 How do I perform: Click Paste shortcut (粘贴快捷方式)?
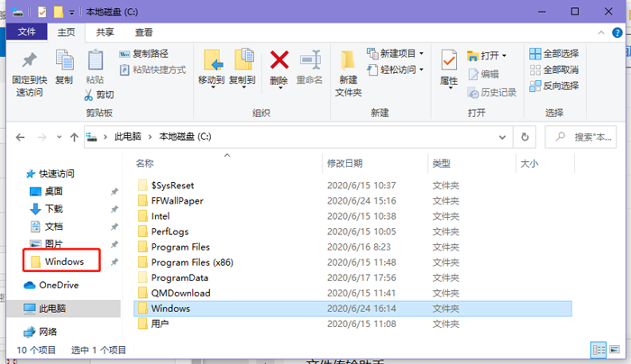click(153, 69)
